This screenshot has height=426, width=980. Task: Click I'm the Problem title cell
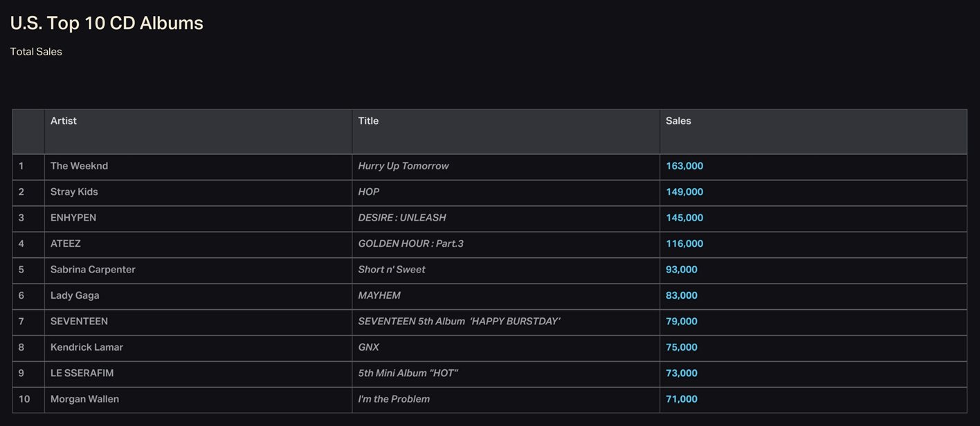(x=506, y=400)
